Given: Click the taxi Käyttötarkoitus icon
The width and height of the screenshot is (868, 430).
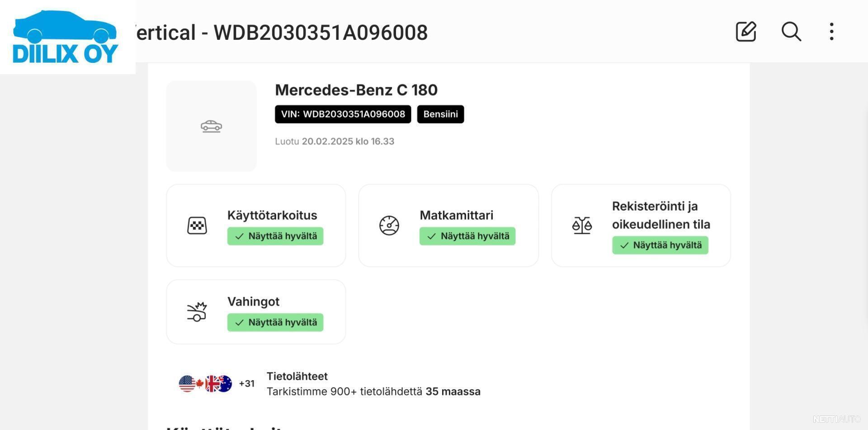Looking at the screenshot, I should click(x=197, y=225).
